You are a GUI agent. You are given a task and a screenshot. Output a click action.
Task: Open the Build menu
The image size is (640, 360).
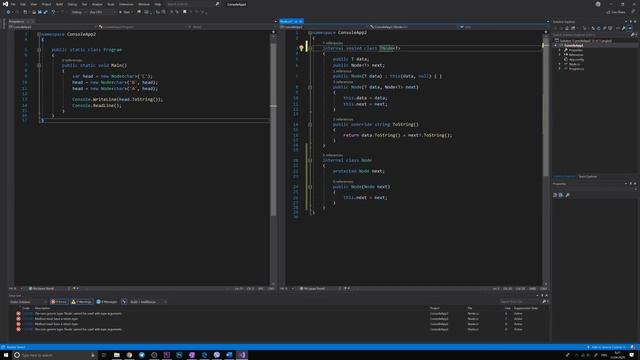(x=59, y=4)
